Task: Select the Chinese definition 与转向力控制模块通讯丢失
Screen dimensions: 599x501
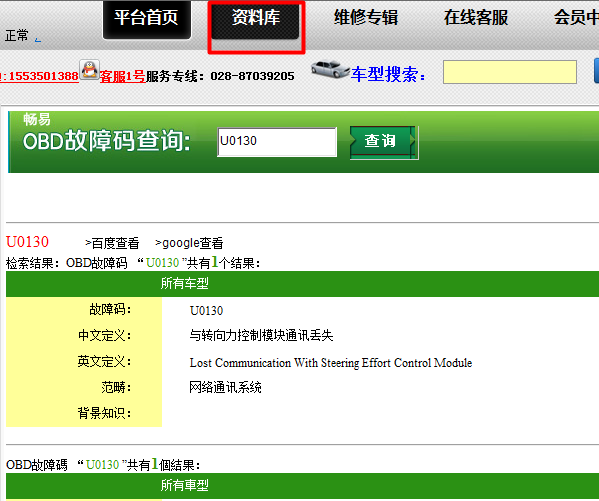Action: pos(261,336)
